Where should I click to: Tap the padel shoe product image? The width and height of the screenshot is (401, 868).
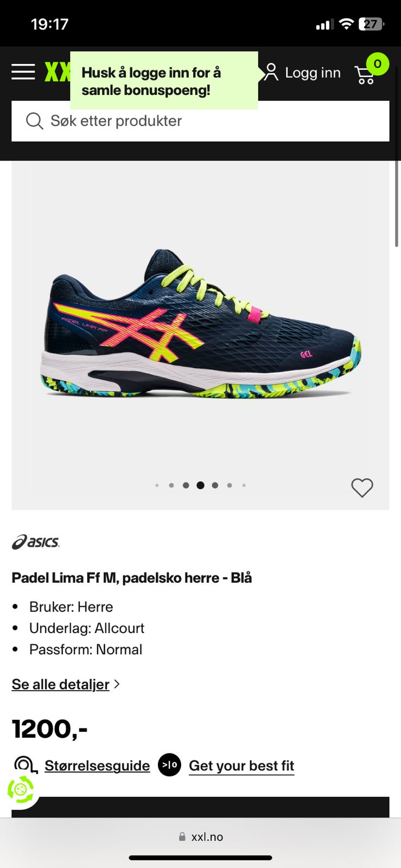201,324
